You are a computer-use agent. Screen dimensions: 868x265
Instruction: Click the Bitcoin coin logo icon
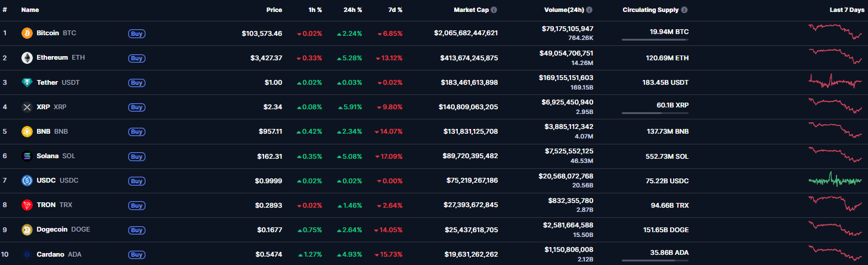[x=27, y=33]
